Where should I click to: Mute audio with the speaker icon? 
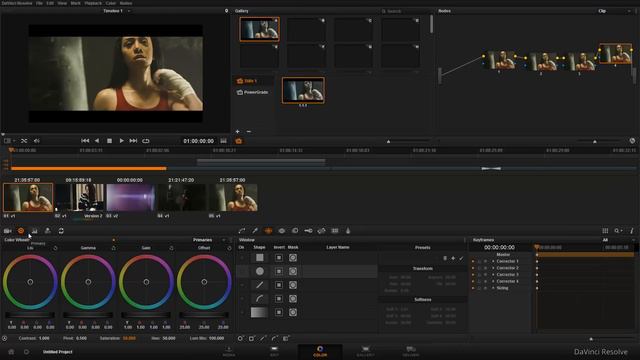(37, 141)
